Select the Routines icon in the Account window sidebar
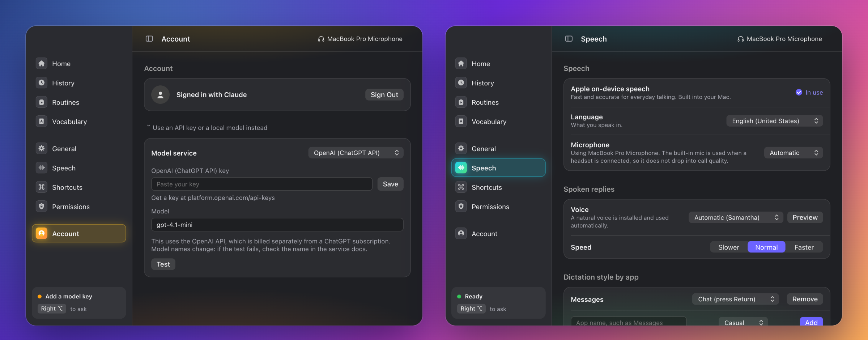Viewport: 868px width, 340px height. pyautogui.click(x=42, y=102)
